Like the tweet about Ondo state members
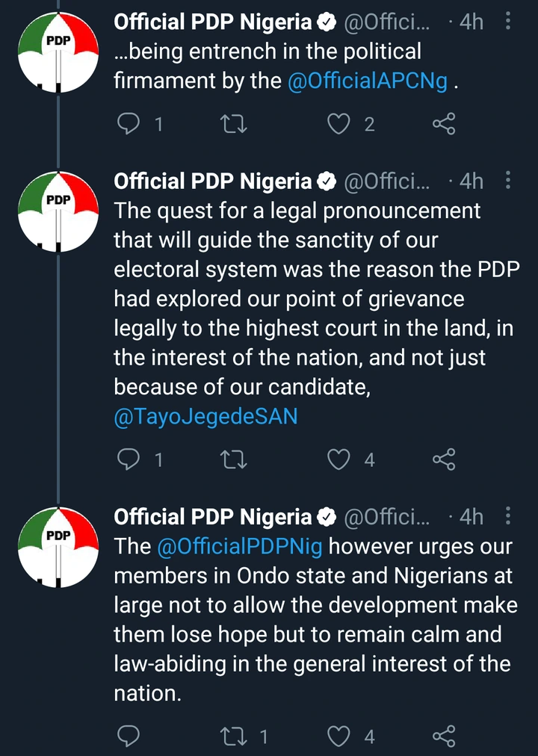 pyautogui.click(x=340, y=737)
